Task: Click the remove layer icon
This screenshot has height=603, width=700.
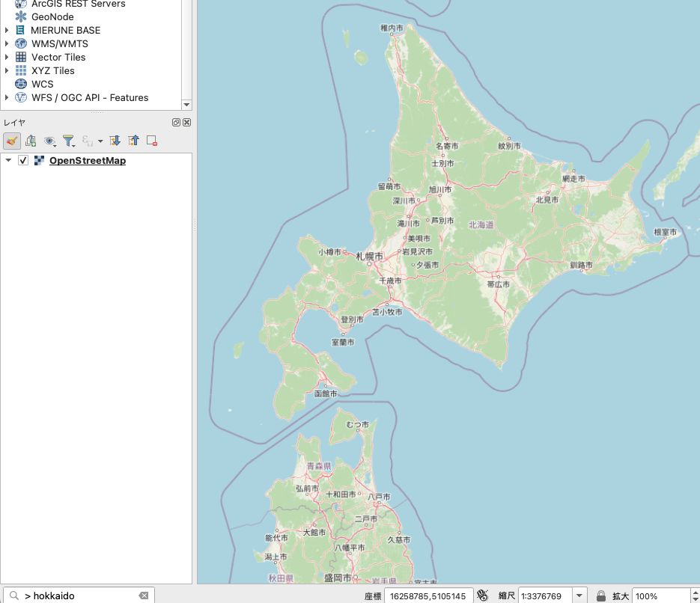Action: [x=152, y=141]
